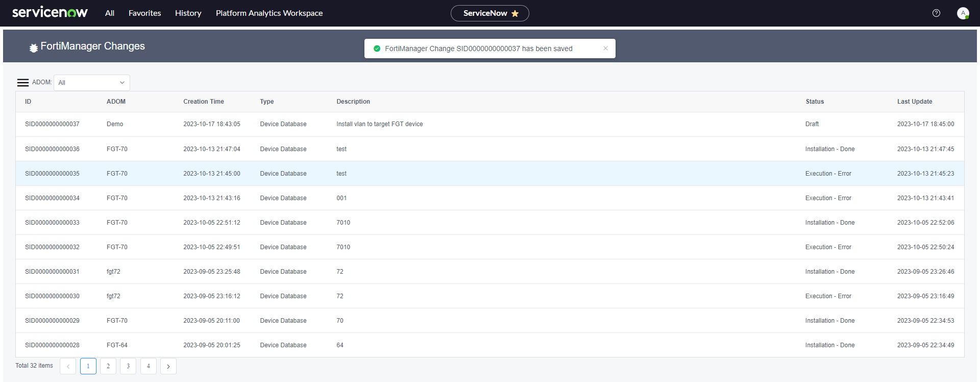980x382 pixels.
Task: Click the Draft status cell
Action: point(812,124)
